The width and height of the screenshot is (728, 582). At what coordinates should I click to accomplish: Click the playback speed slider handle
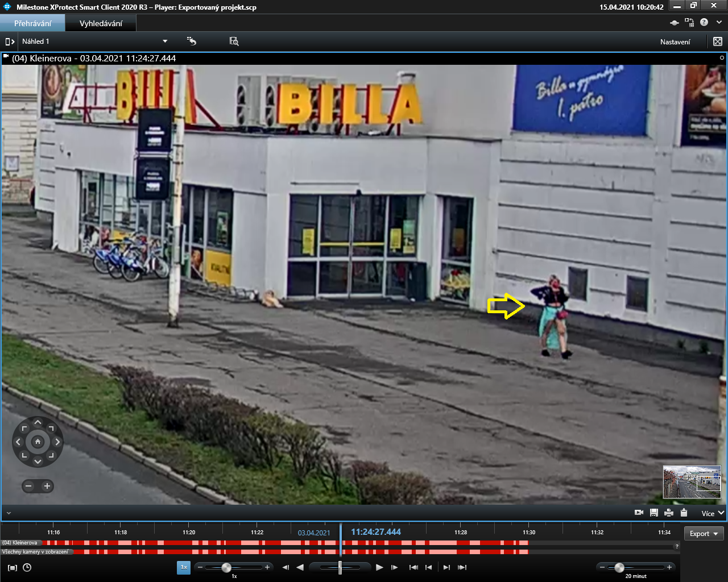point(226,567)
